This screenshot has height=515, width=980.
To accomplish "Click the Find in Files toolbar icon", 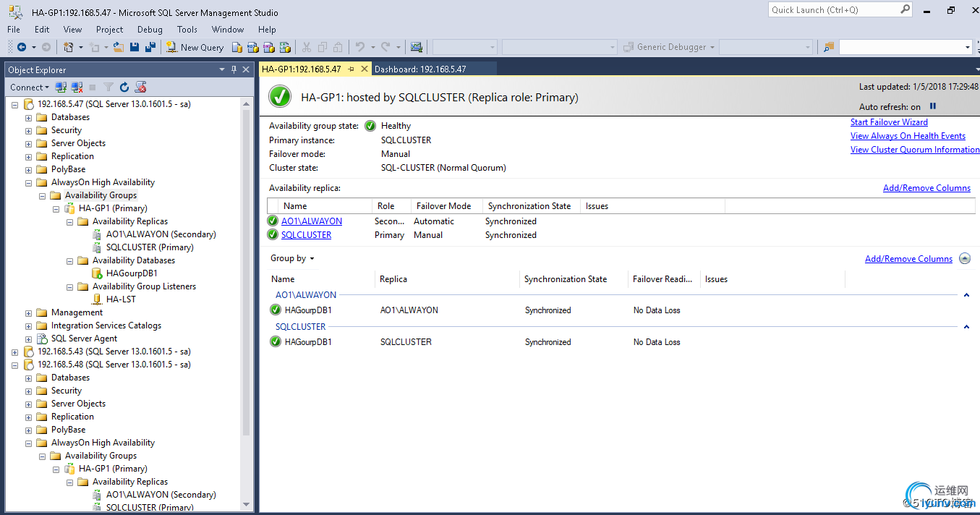I will pos(829,47).
